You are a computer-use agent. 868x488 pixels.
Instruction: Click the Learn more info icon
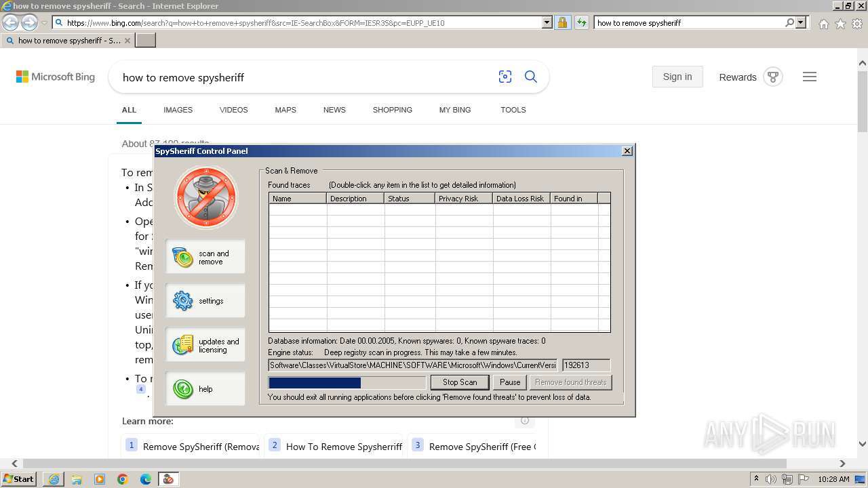click(x=524, y=421)
